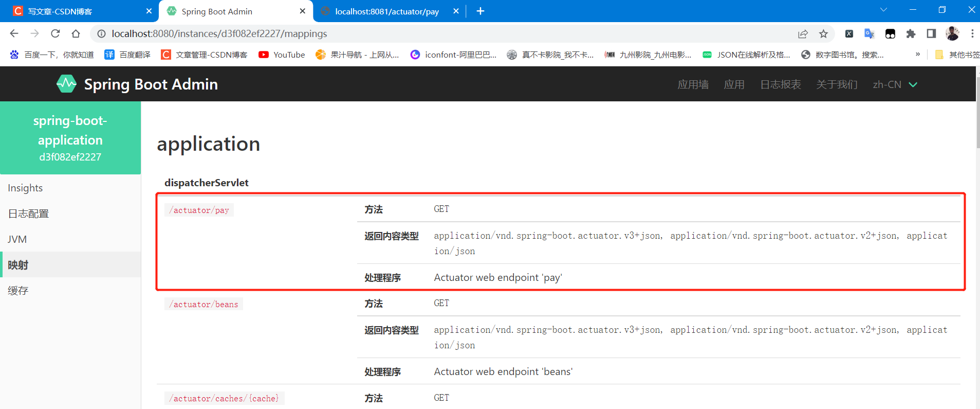Viewport: 980px width, 409px height.
Task: Open the tab search dropdown arrow
Action: pos(883,10)
